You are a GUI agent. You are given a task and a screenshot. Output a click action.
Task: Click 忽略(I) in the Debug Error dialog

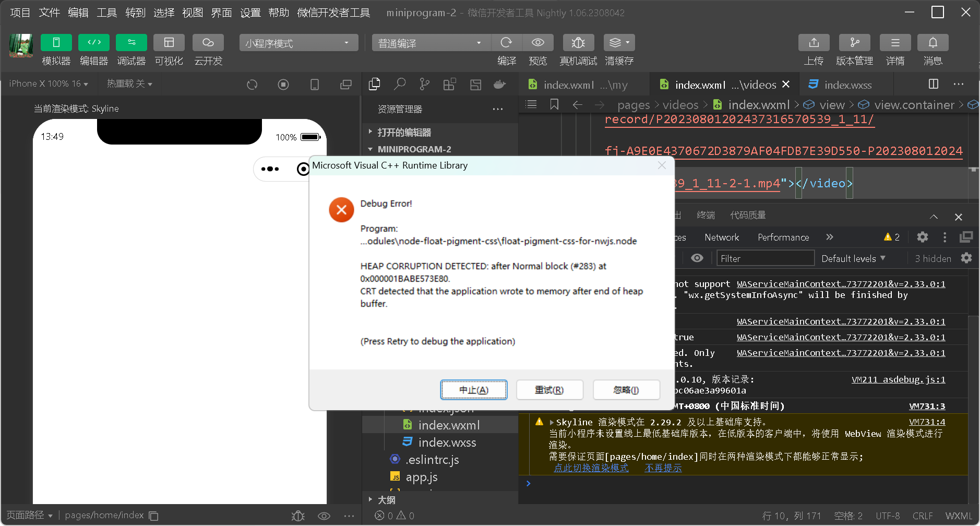(x=626, y=390)
